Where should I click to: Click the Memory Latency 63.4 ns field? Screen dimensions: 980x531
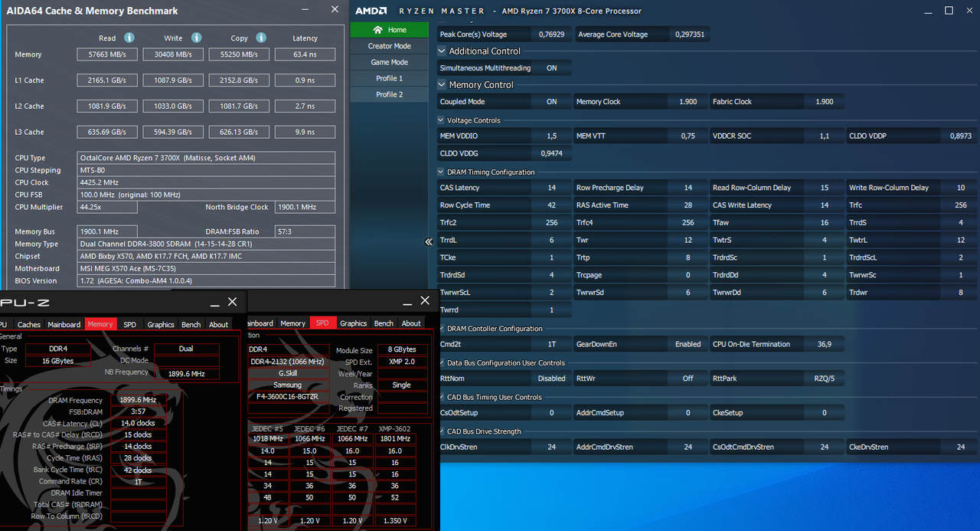(305, 54)
